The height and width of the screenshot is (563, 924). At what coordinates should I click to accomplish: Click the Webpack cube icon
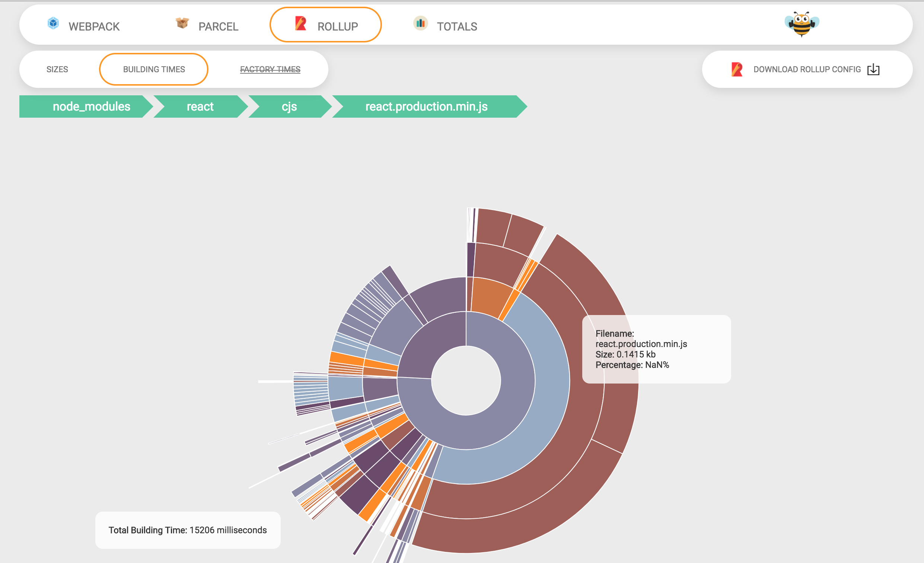[x=53, y=23]
